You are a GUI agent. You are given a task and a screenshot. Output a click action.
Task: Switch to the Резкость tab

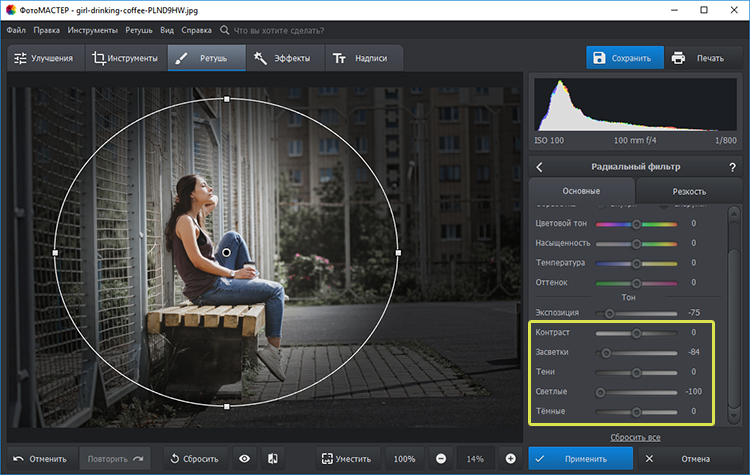click(x=689, y=191)
